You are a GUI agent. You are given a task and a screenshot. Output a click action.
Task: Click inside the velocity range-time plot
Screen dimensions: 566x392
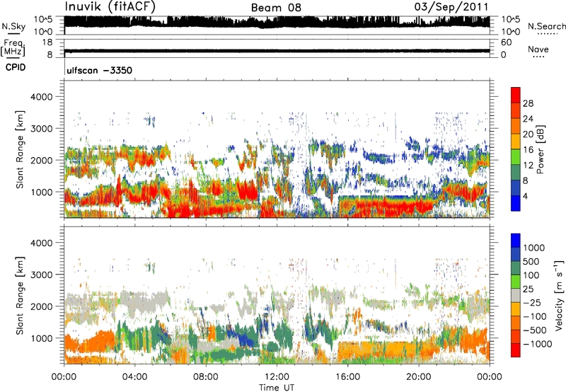[x=277, y=295]
